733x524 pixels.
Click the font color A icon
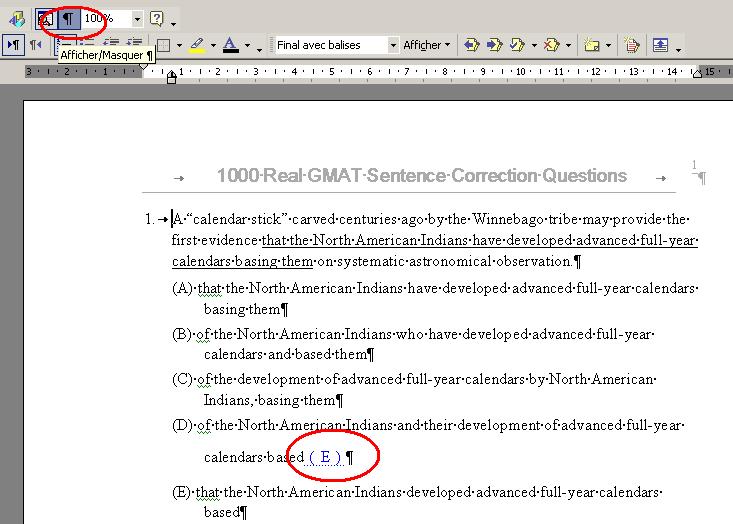pyautogui.click(x=230, y=45)
